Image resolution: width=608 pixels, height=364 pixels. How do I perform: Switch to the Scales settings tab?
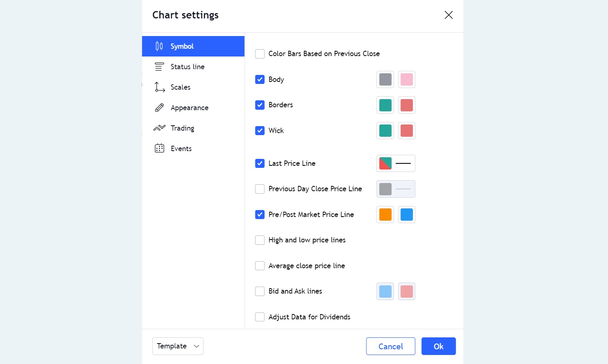[181, 87]
